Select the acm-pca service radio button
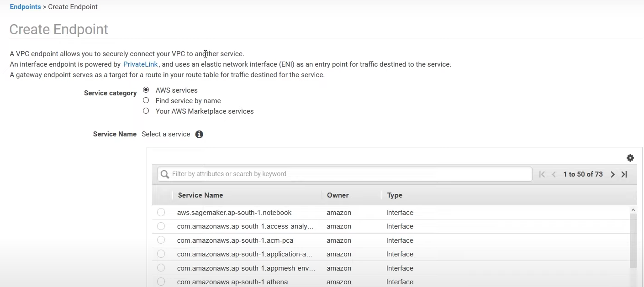Viewport: 644px width, 287px height. [161, 240]
